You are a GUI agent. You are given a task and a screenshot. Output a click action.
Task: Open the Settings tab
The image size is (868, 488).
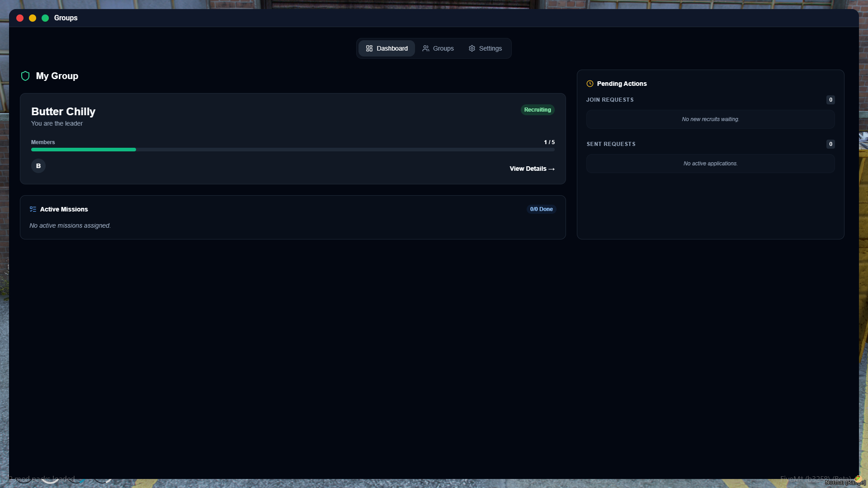pos(485,48)
